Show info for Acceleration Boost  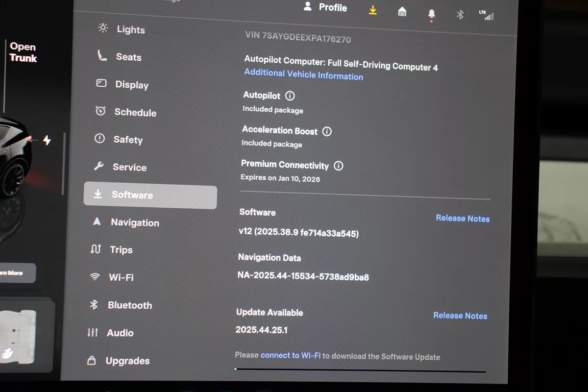(327, 131)
